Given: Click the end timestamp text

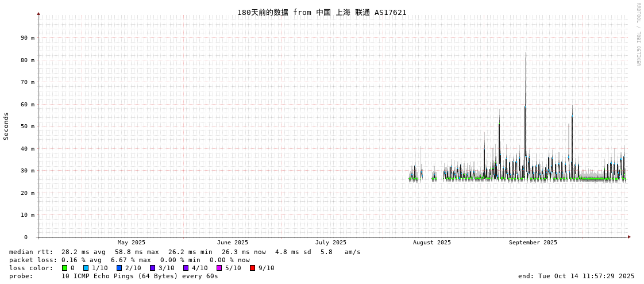Looking at the screenshot, I should click(576, 276).
